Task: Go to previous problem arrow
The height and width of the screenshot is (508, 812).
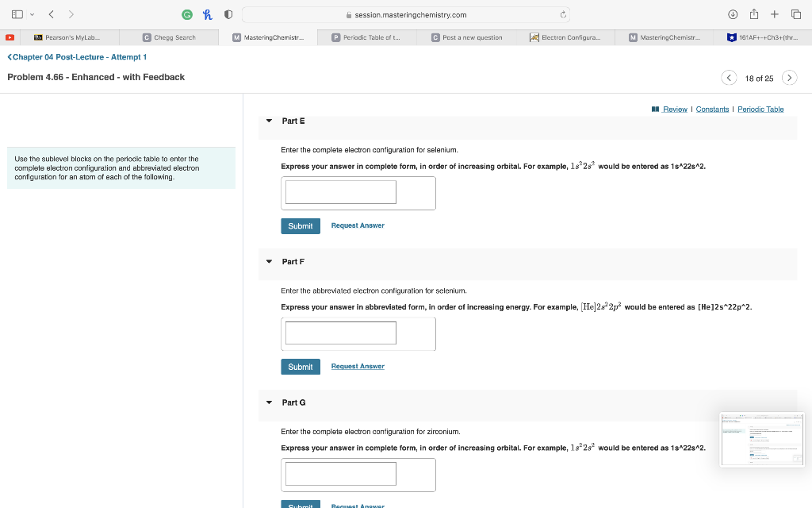Action: 729,78
